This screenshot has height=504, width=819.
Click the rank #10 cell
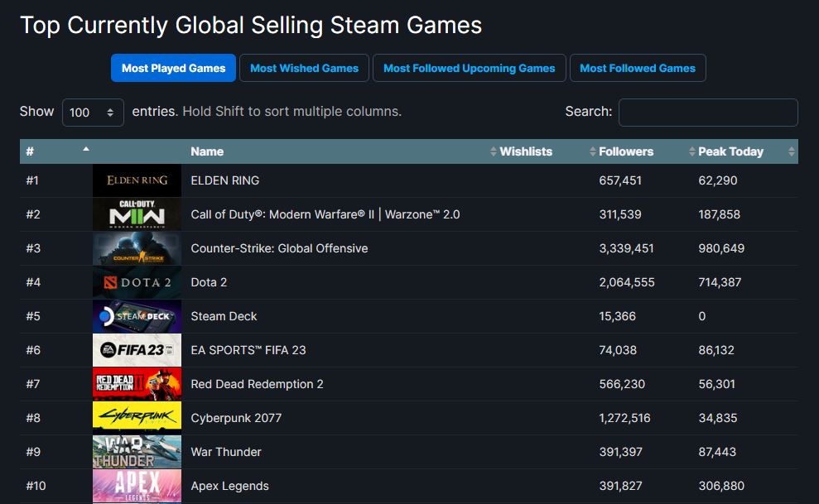pyautogui.click(x=36, y=486)
